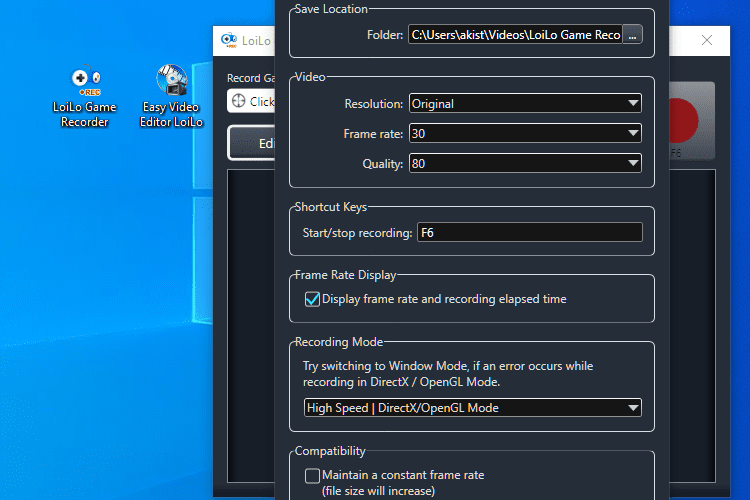750x500 pixels.
Task: Click crosshair target icon in Record Game field
Action: click(x=238, y=101)
